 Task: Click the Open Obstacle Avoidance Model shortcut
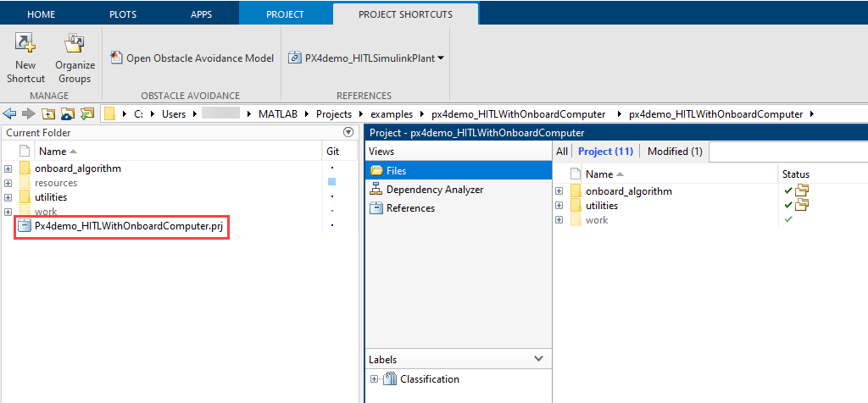[192, 58]
